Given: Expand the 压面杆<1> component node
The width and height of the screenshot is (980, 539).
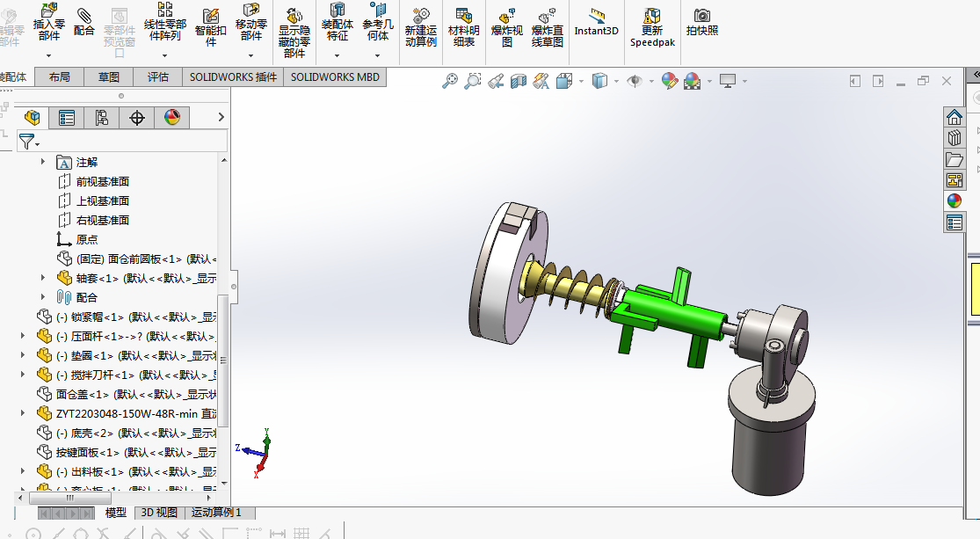Looking at the screenshot, I should point(23,336).
